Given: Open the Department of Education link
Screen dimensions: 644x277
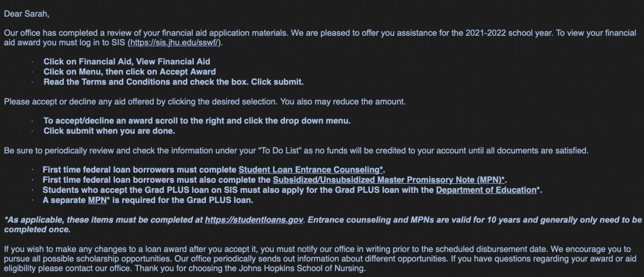Looking at the screenshot, I should tap(486, 190).
